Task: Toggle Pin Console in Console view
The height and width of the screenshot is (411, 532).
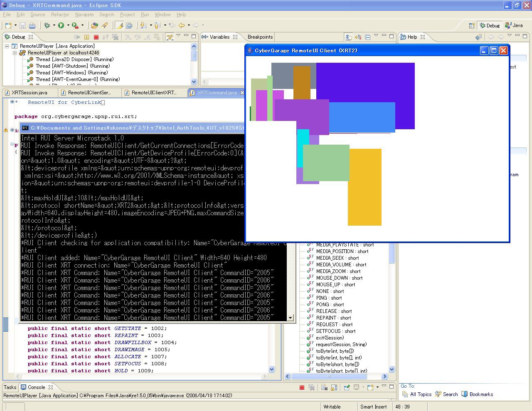Action: tap(347, 387)
